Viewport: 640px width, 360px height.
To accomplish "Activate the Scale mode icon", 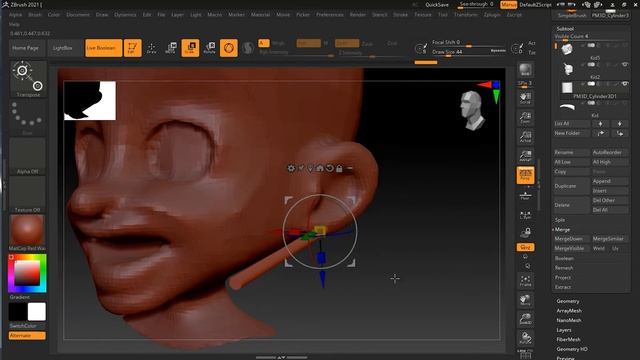I will [190, 48].
